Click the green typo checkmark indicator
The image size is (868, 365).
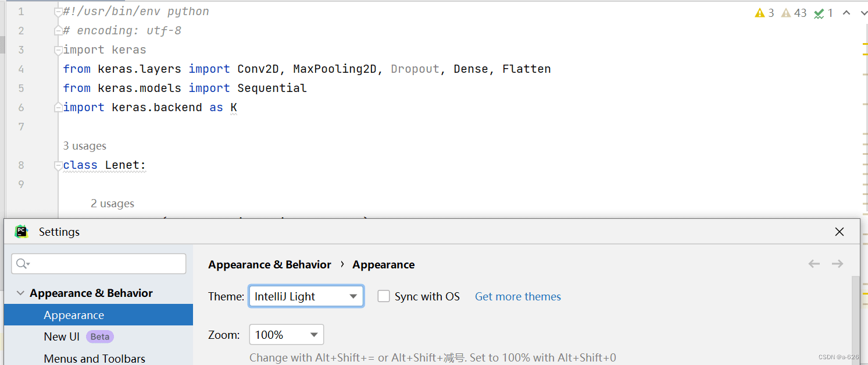tap(824, 13)
